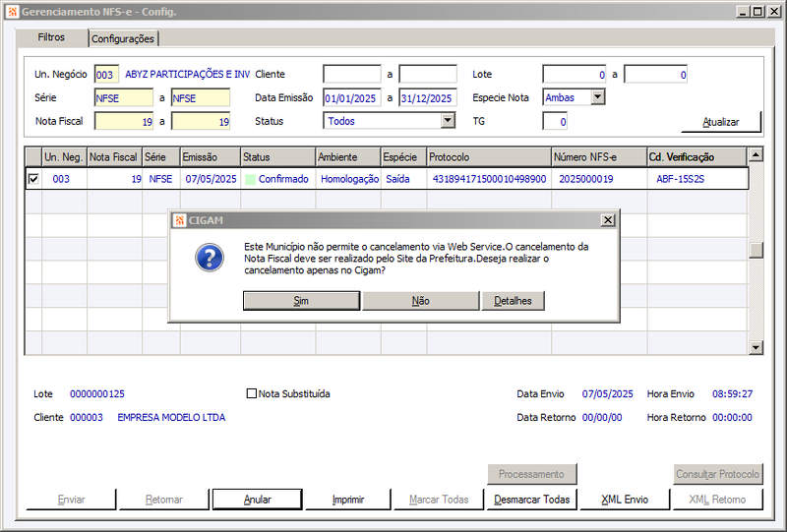Click the first Cliente input field
The width and height of the screenshot is (787, 532).
pyautogui.click(x=352, y=74)
